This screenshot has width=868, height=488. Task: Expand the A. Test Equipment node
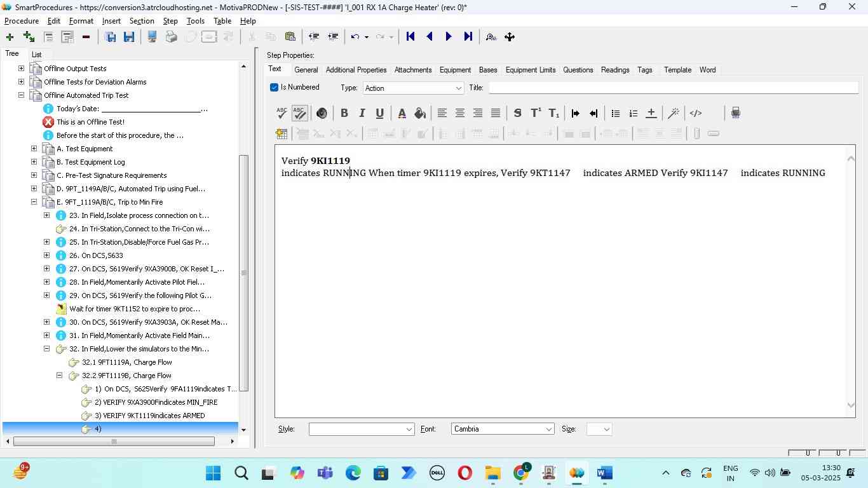click(34, 148)
